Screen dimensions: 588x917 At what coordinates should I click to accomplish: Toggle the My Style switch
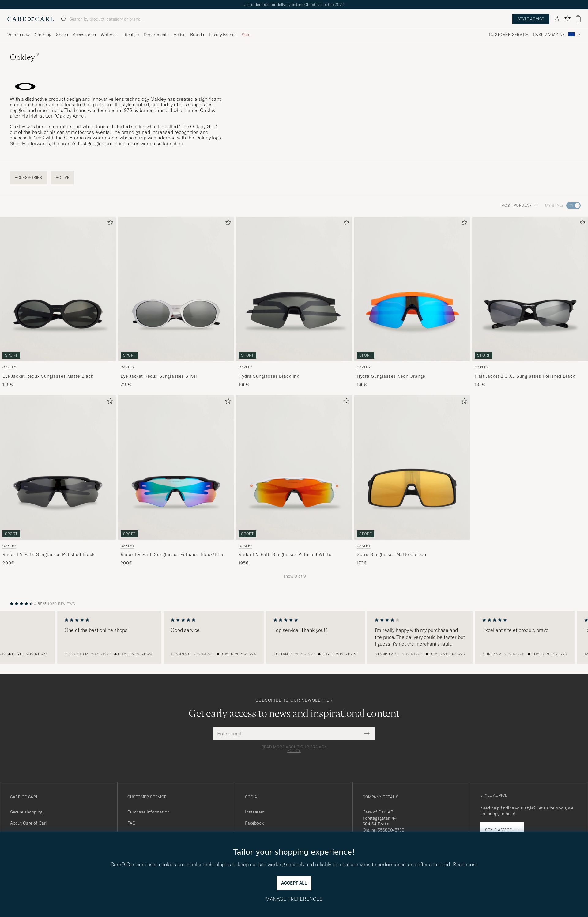coord(573,206)
